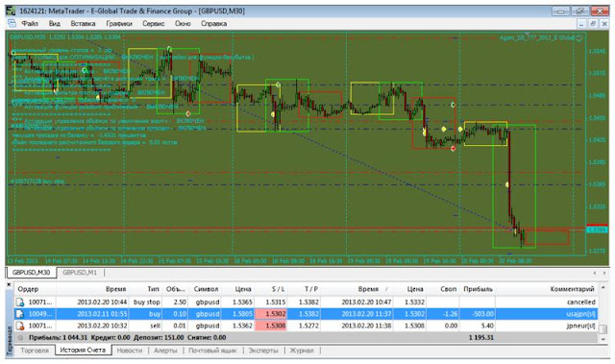Open the Эксперты terminal tab
615x364 pixels.
(263, 351)
